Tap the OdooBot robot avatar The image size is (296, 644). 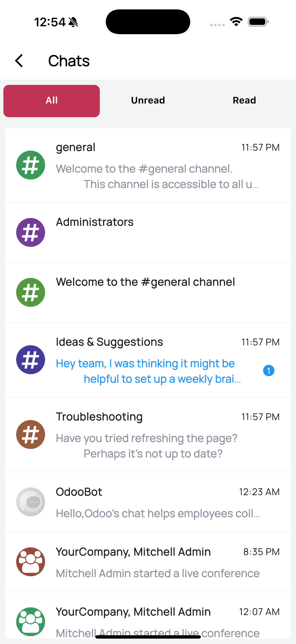click(30, 502)
